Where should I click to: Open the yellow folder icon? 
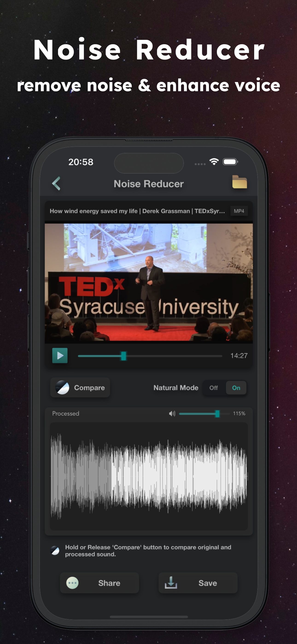(239, 182)
